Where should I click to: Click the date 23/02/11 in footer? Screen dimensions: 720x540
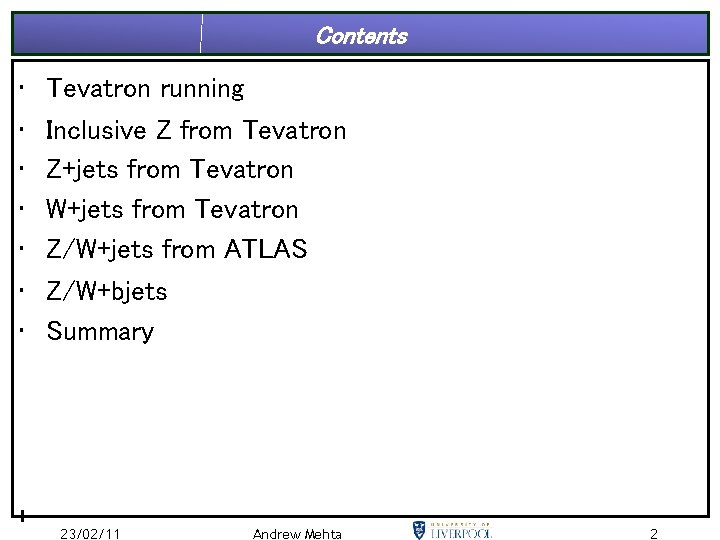[90, 534]
